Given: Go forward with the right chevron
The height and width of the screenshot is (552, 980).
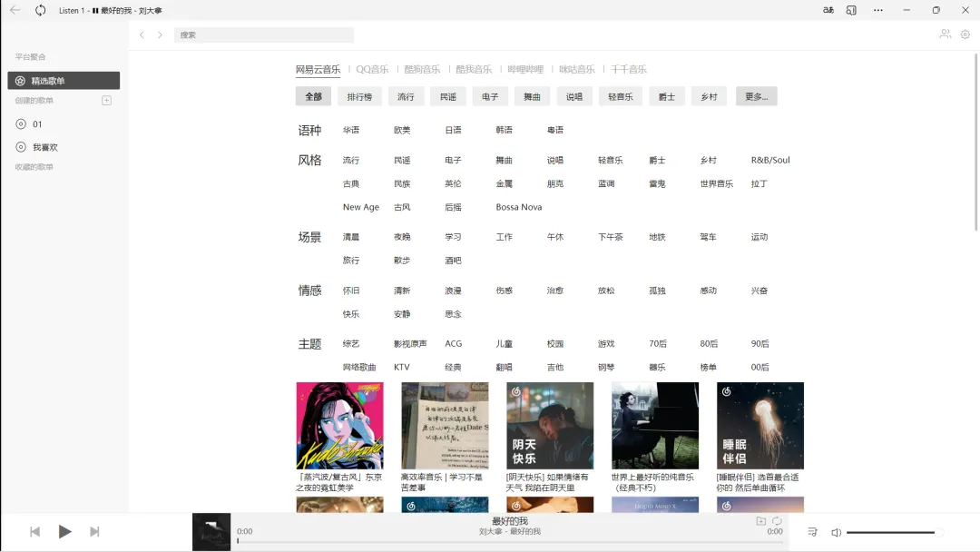Looking at the screenshot, I should 160,35.
